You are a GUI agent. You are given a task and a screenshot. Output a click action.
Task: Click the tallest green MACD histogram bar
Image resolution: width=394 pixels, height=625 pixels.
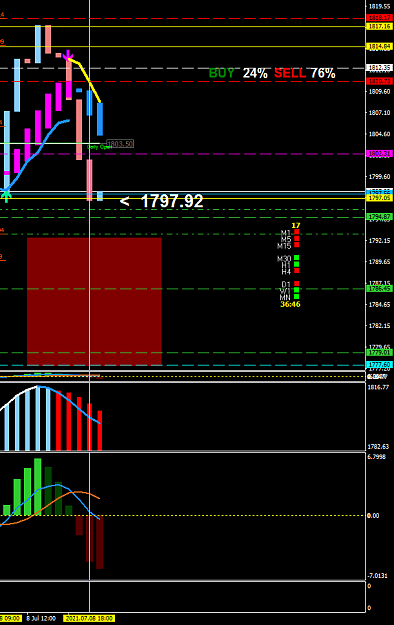[37, 487]
